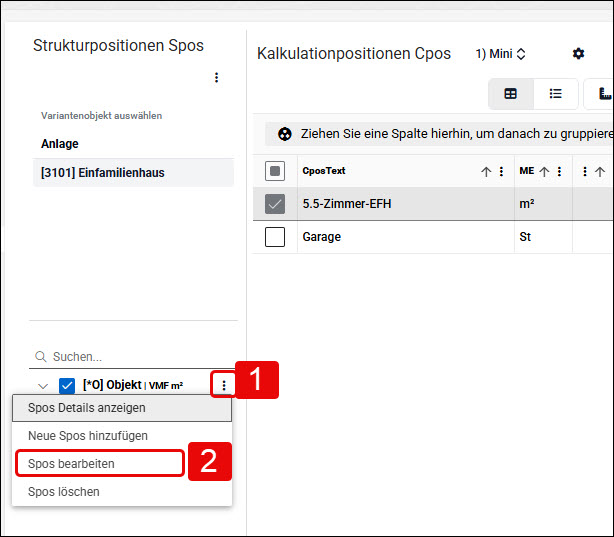The image size is (614, 537).
Task: Collapse the [*O] Objekt tree node
Action: tap(43, 386)
